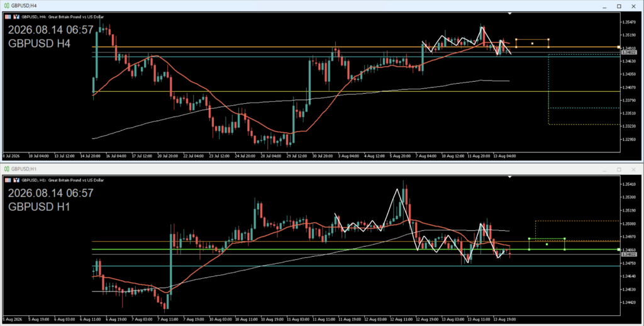
Task: Click orange horizontal line handle at H4 price scale
Action: pyautogui.click(x=619, y=47)
